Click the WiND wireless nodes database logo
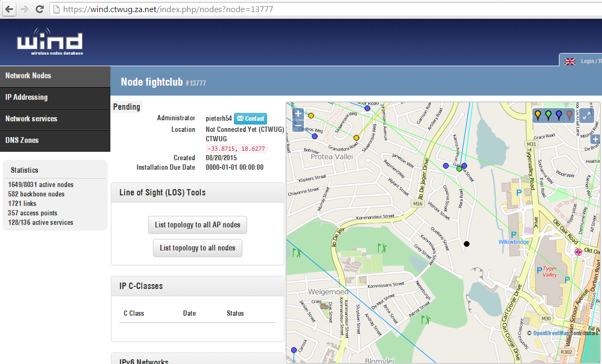The image size is (602, 364). click(50, 42)
